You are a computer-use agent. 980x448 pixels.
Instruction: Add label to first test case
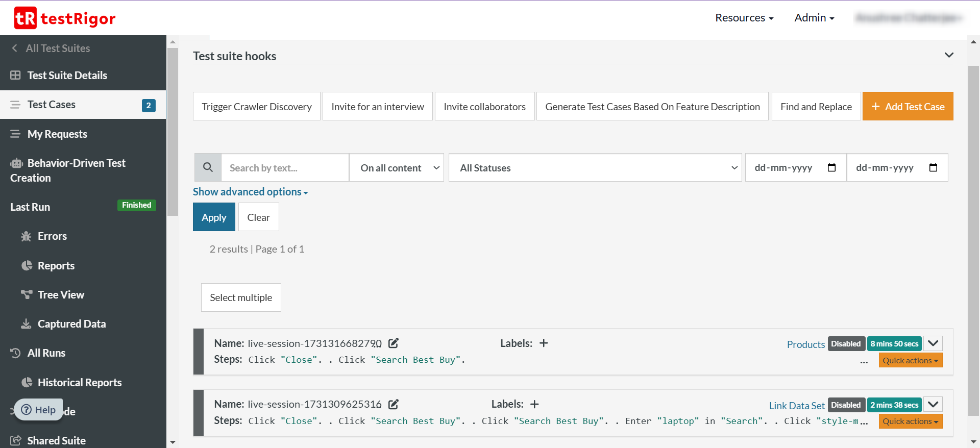pyautogui.click(x=544, y=343)
